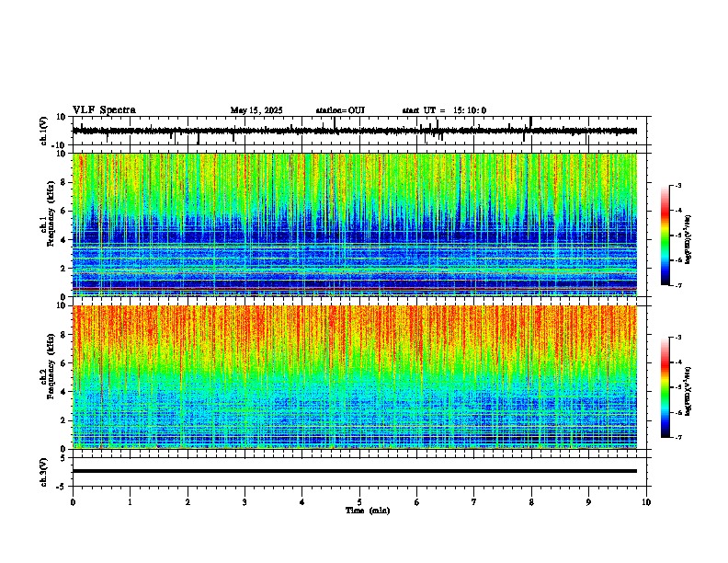Select the date text "May 15, 2025"

coord(256,110)
